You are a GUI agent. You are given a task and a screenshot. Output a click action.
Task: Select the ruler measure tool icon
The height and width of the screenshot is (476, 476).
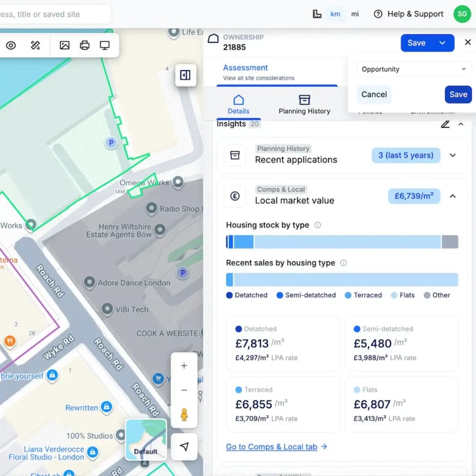[35, 45]
